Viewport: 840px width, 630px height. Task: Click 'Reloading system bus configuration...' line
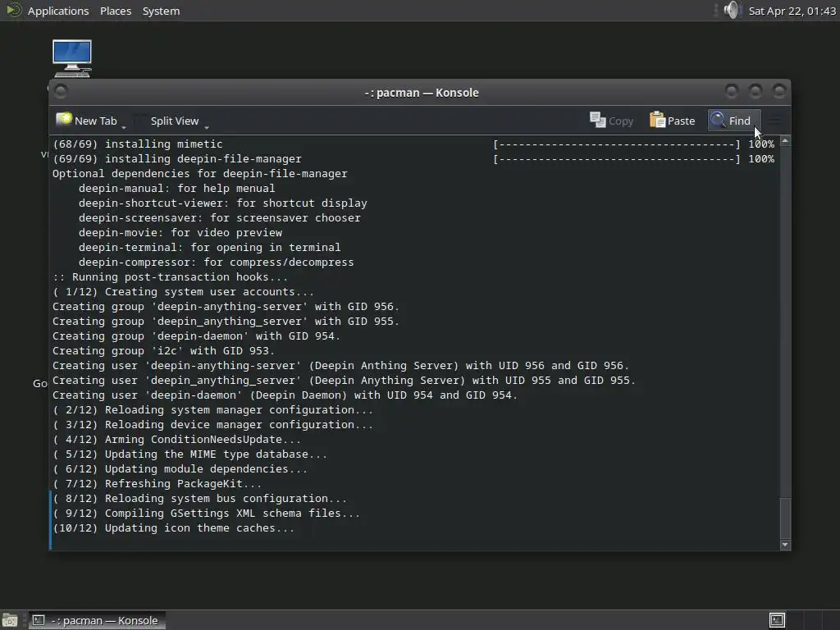(200, 498)
